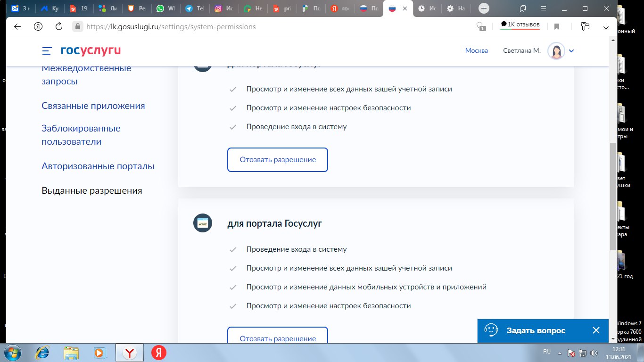644x362 pixels.
Task: Open the volume tray icon
Action: (593, 353)
